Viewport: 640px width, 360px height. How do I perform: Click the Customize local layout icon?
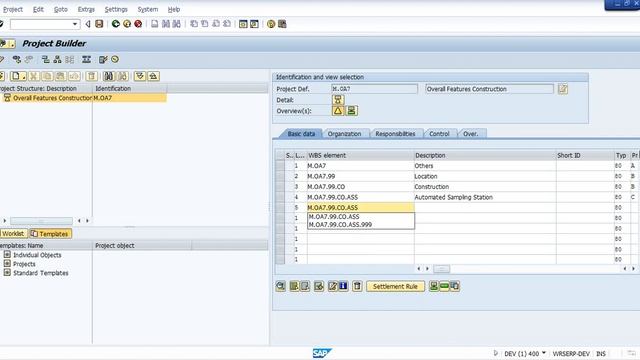click(x=282, y=24)
